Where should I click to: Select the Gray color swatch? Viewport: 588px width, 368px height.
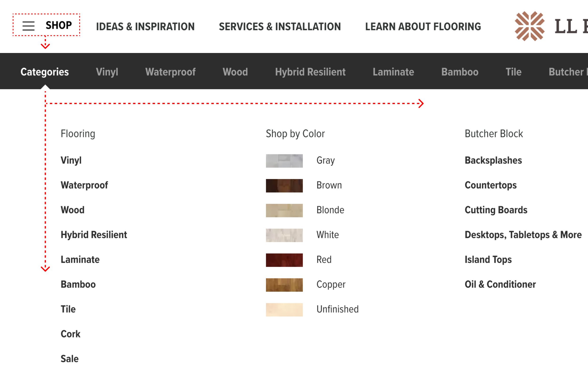284,161
